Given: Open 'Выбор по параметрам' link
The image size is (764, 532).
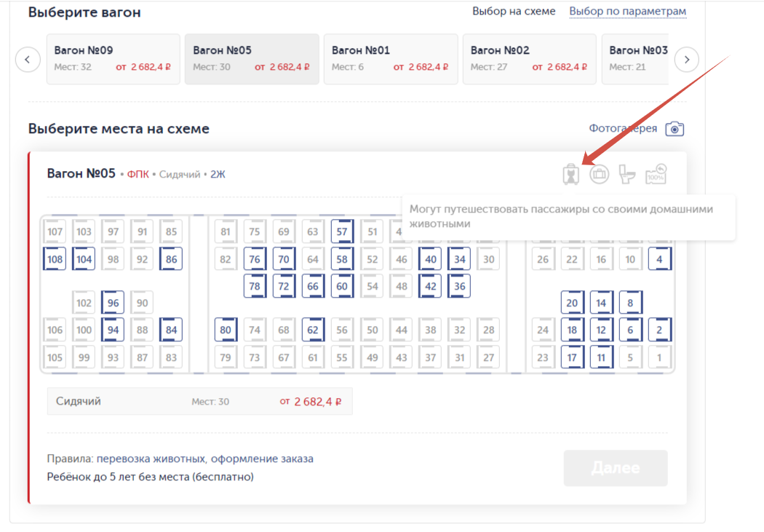Looking at the screenshot, I should click(627, 12).
